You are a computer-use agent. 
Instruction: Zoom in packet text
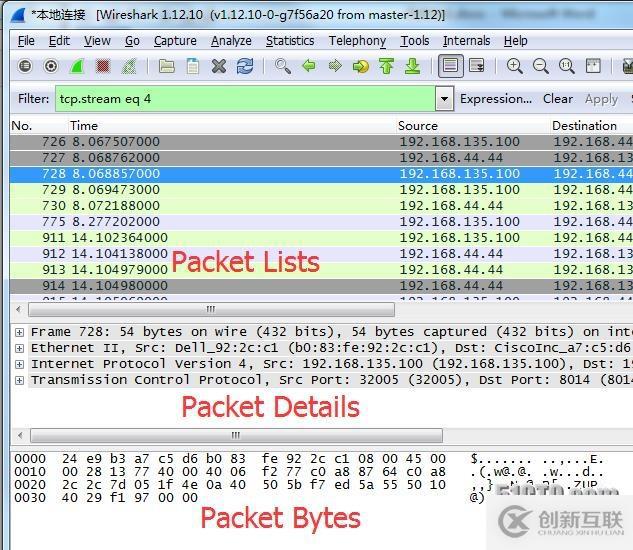(515, 66)
